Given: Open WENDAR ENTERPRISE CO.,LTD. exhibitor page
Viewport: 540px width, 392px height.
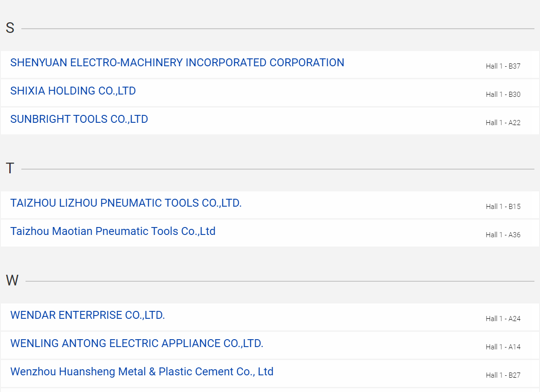Looking at the screenshot, I should coord(88,315).
